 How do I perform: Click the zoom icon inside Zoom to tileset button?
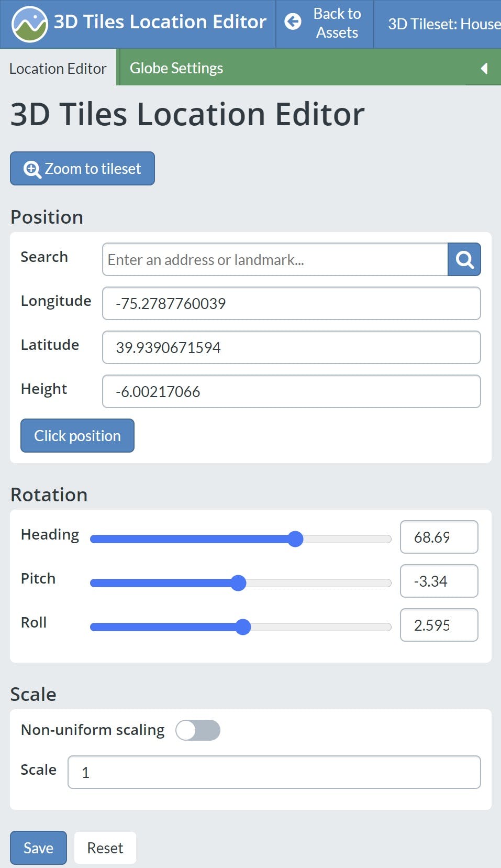point(32,168)
